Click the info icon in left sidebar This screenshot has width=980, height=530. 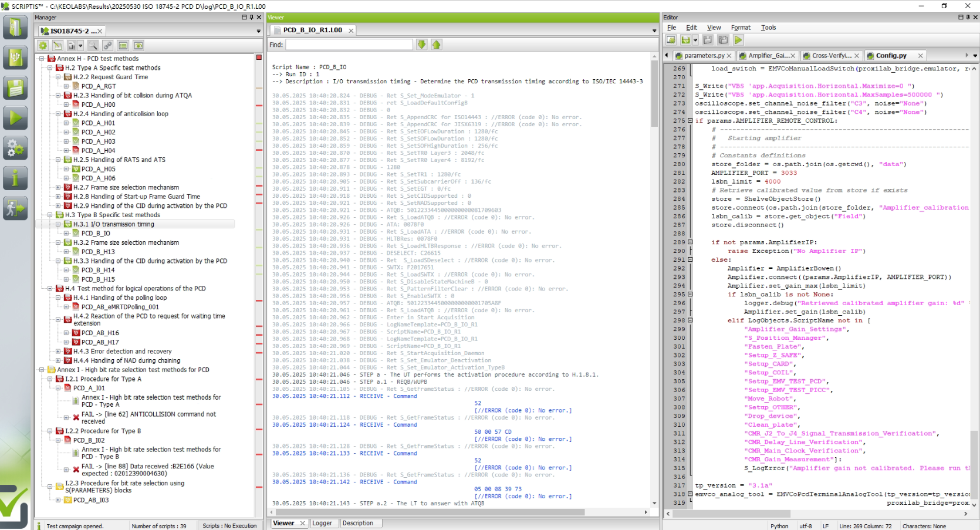[x=15, y=178]
